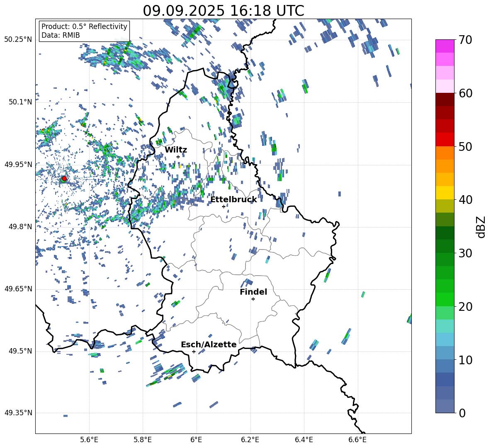Click the 49.5°N latitude label
Image resolution: width=491 pixels, height=448 pixels.
click(20, 351)
